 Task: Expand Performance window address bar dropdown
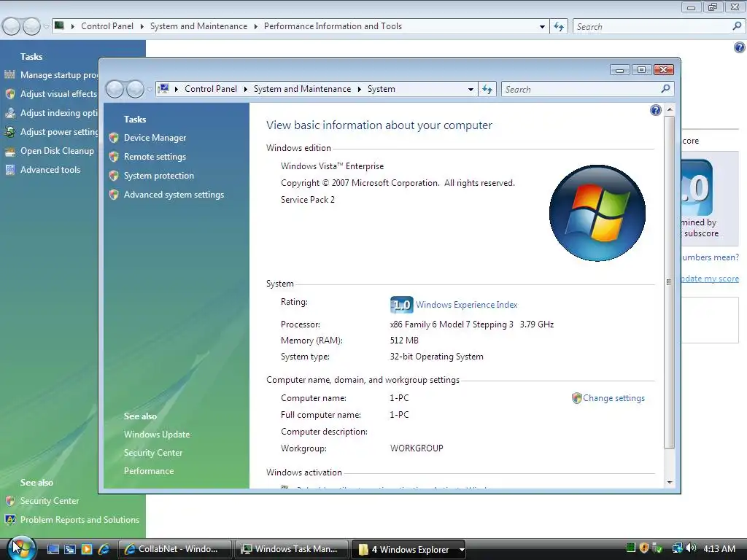pos(542,27)
